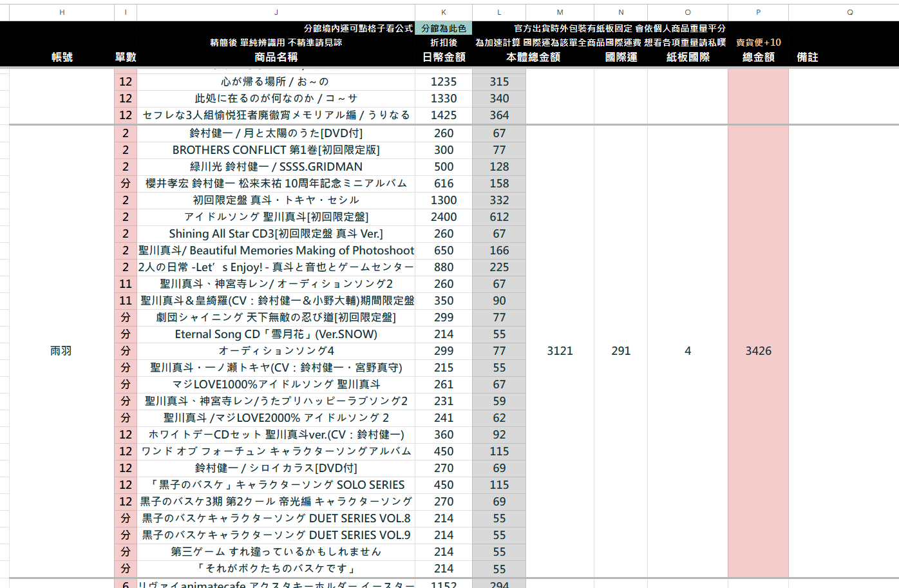This screenshot has width=899, height=588.
Task: Select 2人の日常 -Let's Enjoy! cell
Action: (276, 267)
